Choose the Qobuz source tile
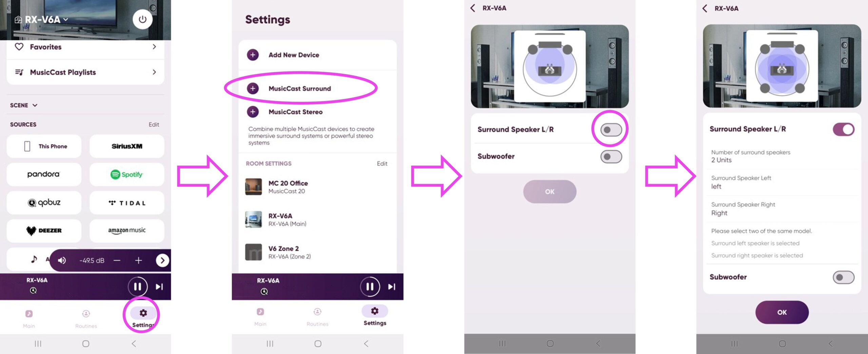 [44, 203]
